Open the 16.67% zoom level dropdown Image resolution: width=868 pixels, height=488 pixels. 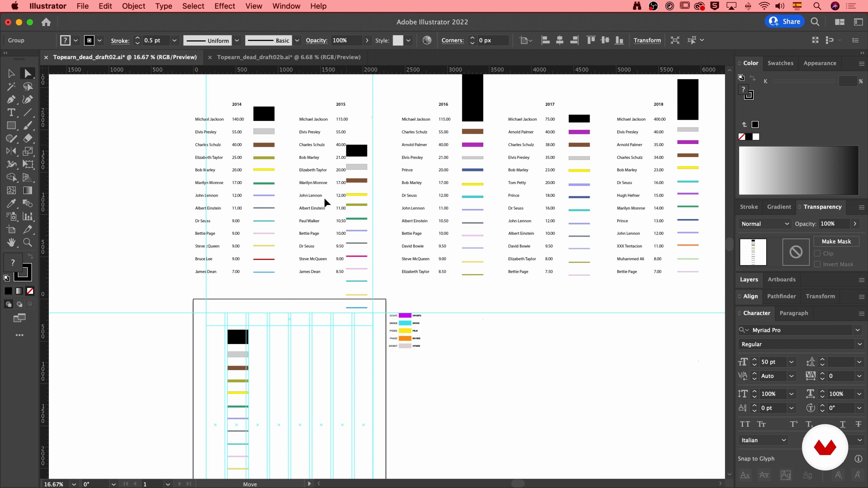tap(74, 484)
